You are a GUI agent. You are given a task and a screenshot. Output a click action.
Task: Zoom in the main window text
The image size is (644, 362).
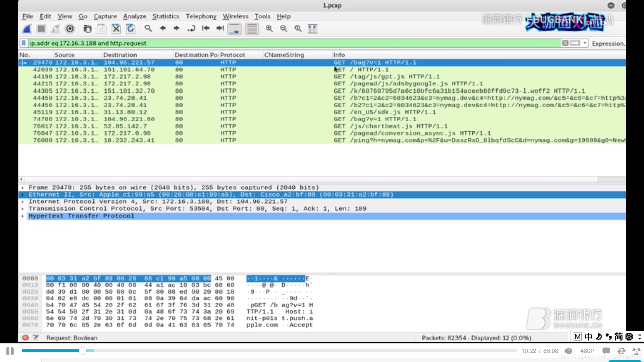269,29
